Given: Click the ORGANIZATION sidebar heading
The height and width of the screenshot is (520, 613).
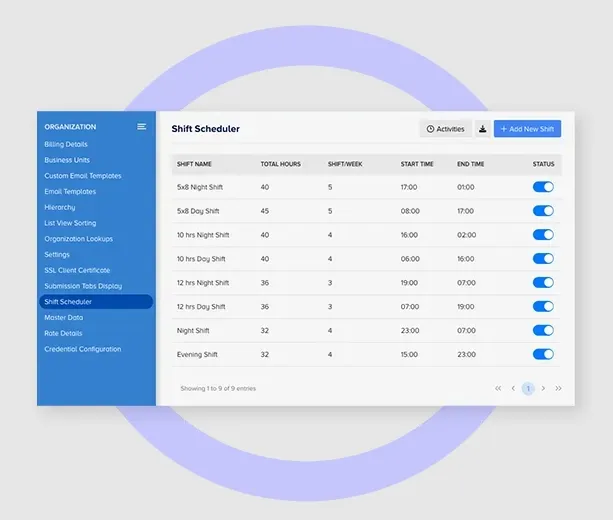Looking at the screenshot, I should (x=70, y=127).
